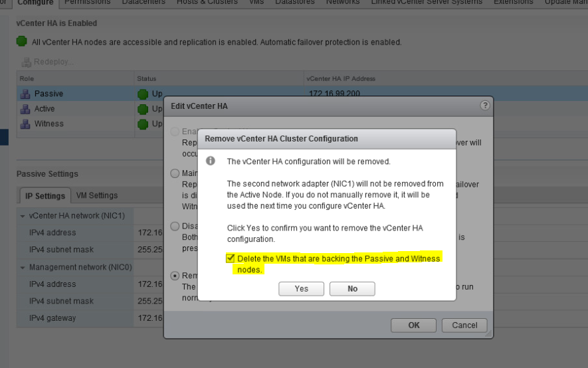588x368 pixels.
Task: Click the 172.16.99.200 IP address cell
Action: pos(334,93)
